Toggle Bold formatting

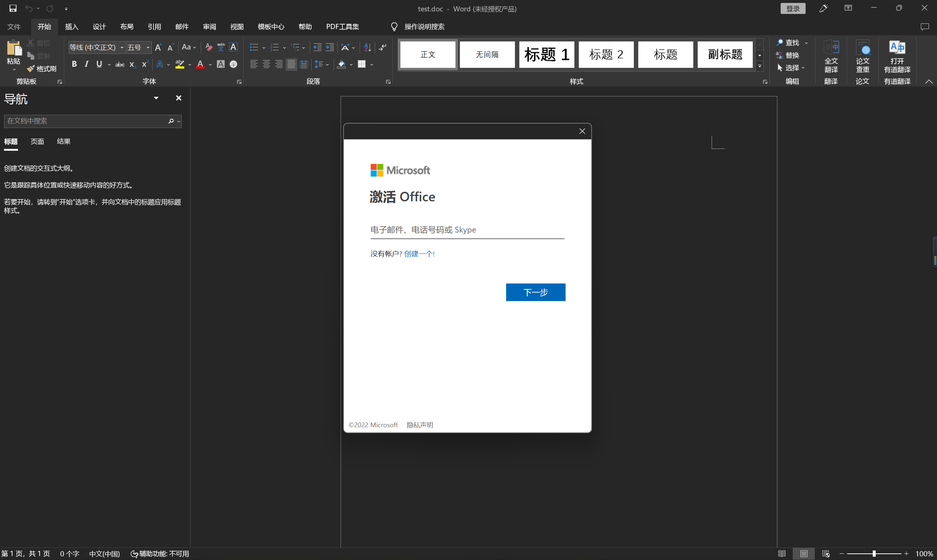75,64
